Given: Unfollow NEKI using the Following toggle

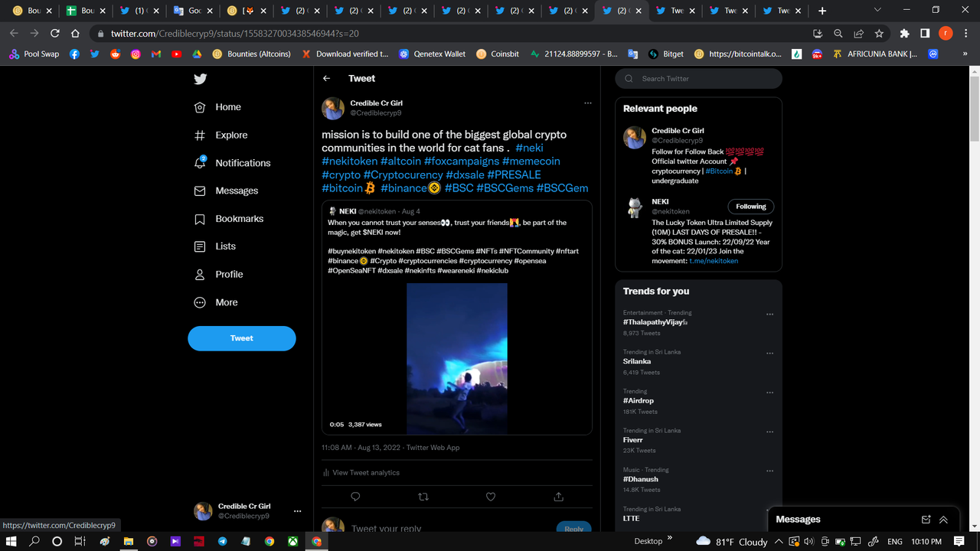Looking at the screenshot, I should 750,206.
